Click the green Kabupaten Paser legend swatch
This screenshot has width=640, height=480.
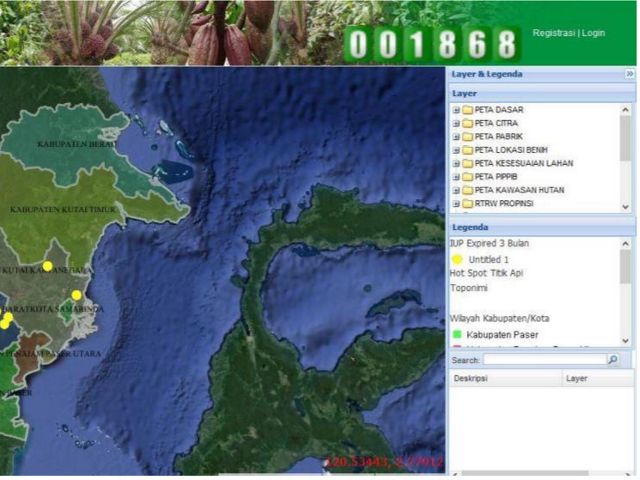tap(457, 333)
